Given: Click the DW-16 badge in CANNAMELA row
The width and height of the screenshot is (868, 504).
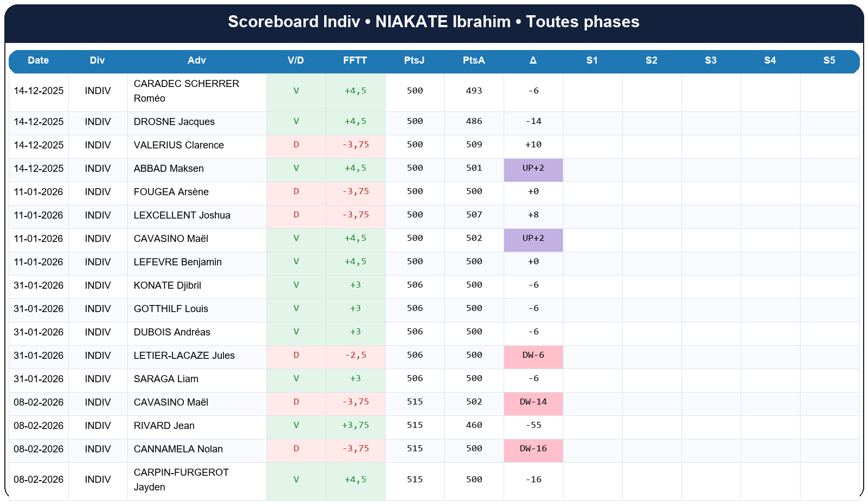Looking at the screenshot, I should (534, 451).
